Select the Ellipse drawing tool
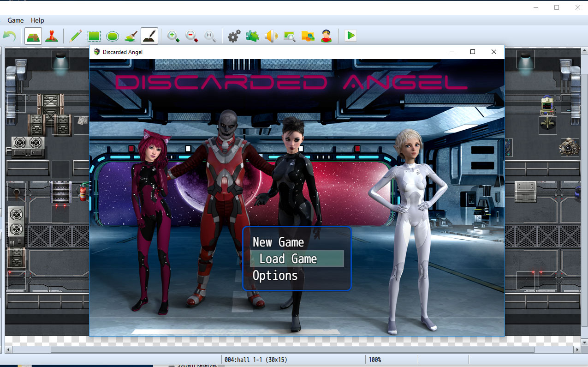This screenshot has width=588, height=367. coord(113,36)
